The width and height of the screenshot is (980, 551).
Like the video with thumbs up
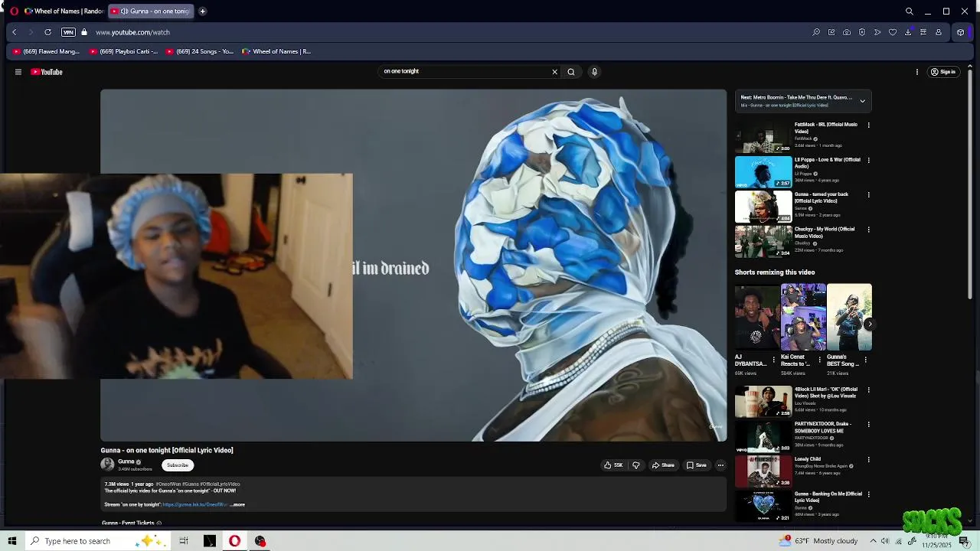coord(613,465)
